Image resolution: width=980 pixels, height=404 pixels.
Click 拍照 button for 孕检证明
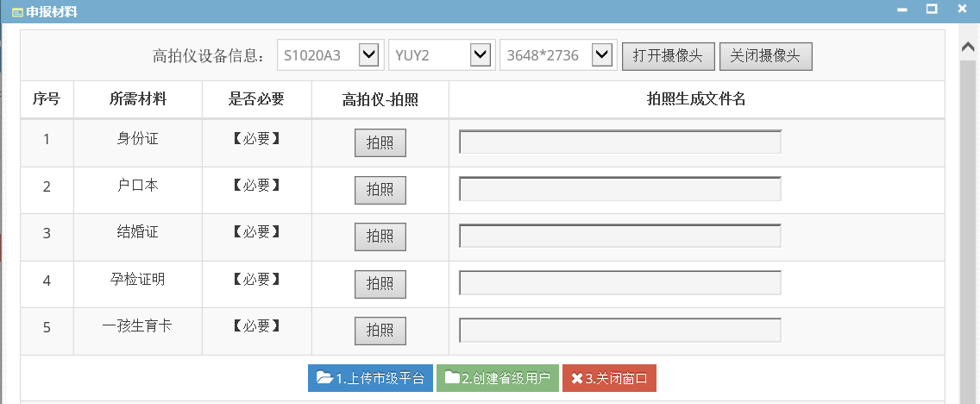pos(380,284)
